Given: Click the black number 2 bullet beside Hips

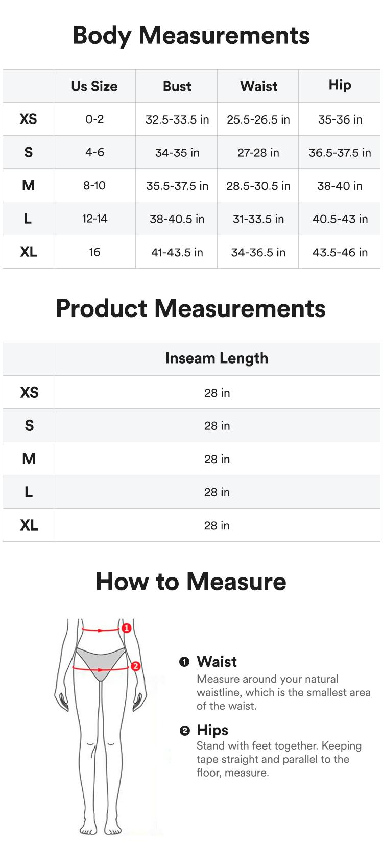Looking at the screenshot, I should pos(184,731).
